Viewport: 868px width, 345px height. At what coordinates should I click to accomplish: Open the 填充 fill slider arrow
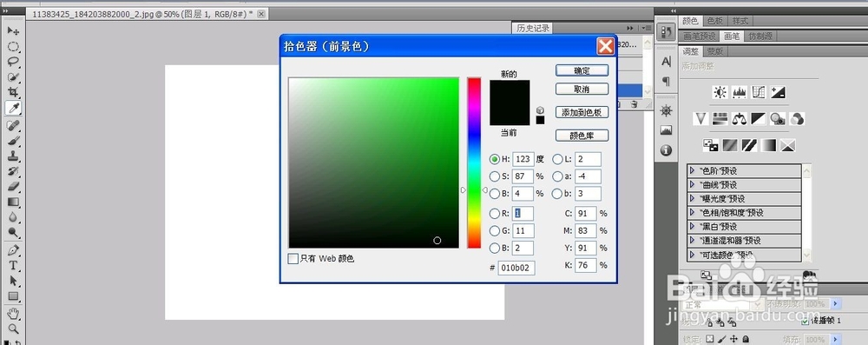[x=836, y=339]
